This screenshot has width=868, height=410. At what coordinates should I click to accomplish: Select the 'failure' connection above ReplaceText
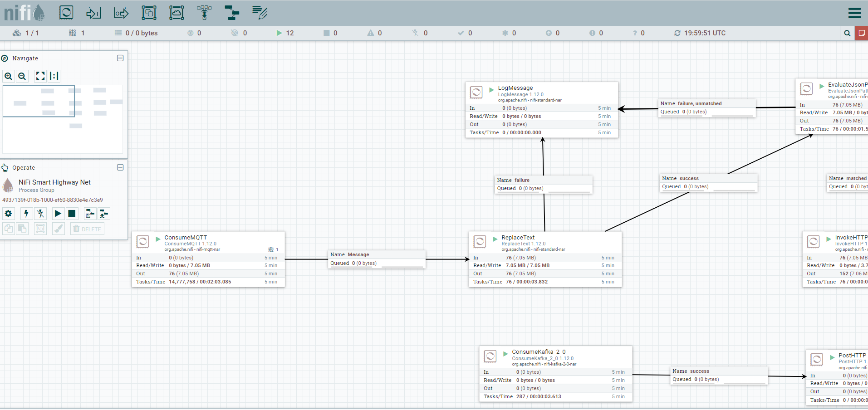pos(544,185)
